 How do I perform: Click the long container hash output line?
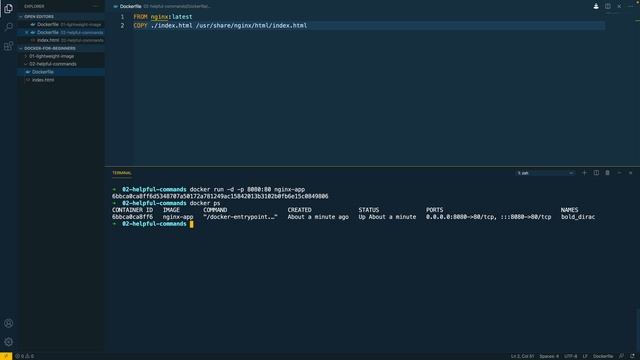[x=220, y=196]
